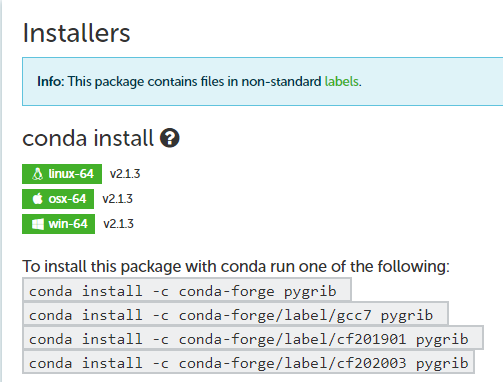The image size is (503, 382).
Task: Open the osx-64 installer badge
Action: click(58, 199)
